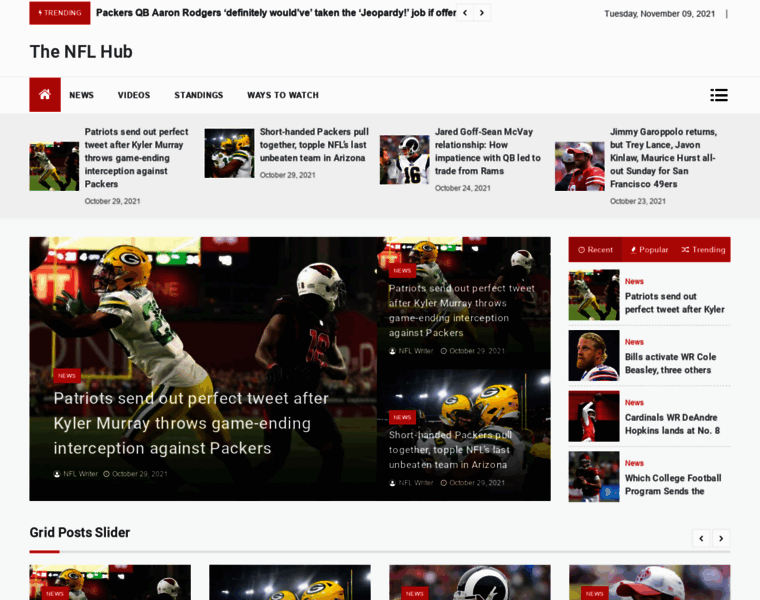Switch to the Popular tab
The image size is (760, 600).
point(649,250)
